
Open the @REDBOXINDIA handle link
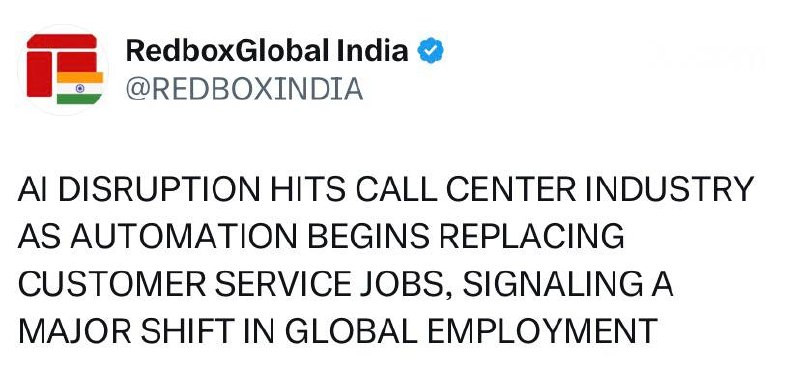(244, 89)
